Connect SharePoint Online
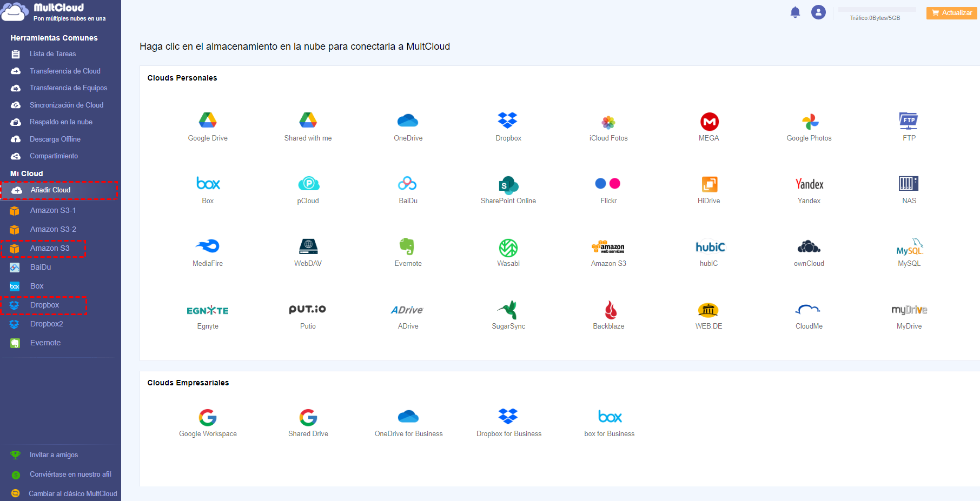 tap(508, 190)
